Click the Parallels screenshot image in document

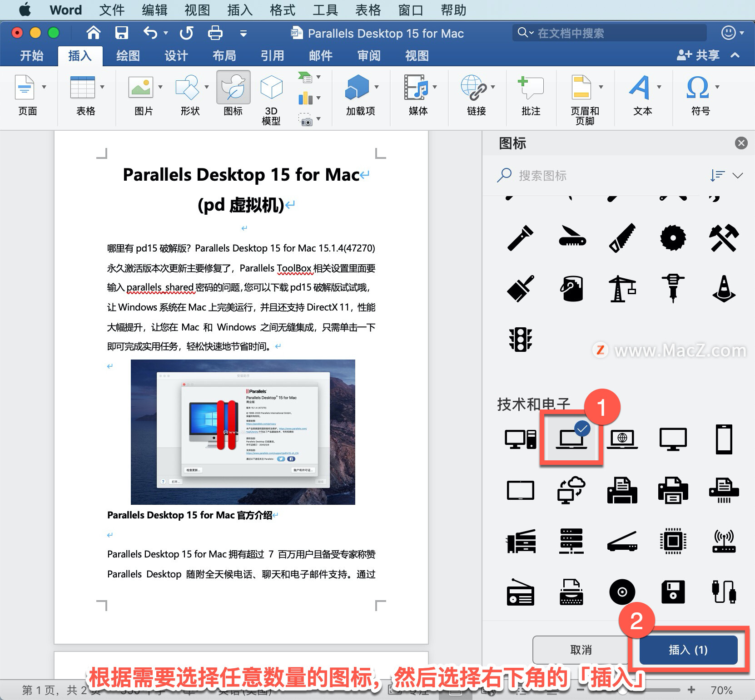tap(243, 432)
